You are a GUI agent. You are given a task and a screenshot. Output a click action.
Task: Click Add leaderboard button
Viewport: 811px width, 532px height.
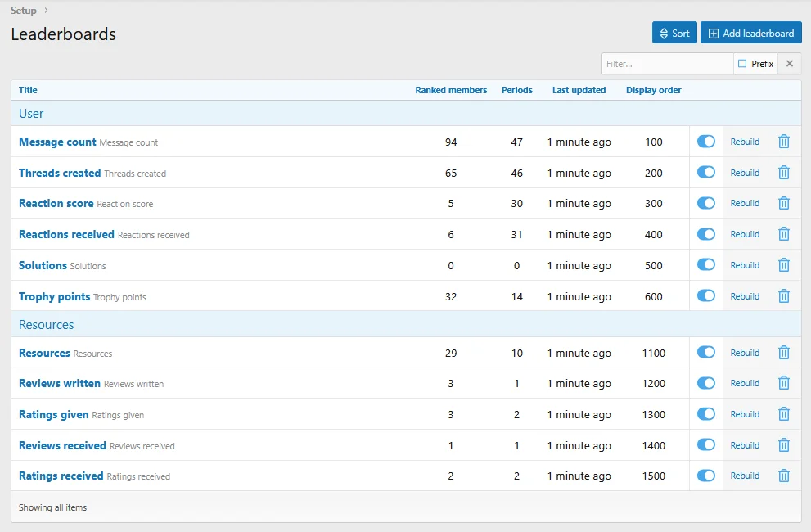click(751, 33)
